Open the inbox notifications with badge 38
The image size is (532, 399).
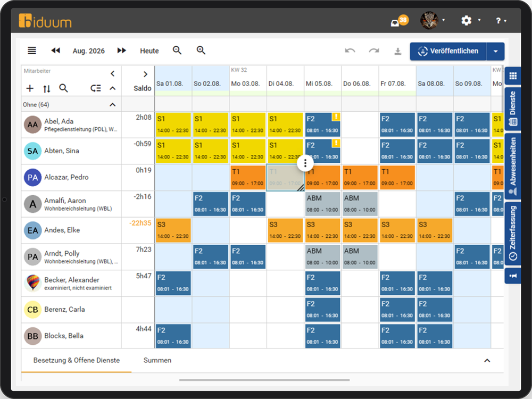(x=400, y=21)
